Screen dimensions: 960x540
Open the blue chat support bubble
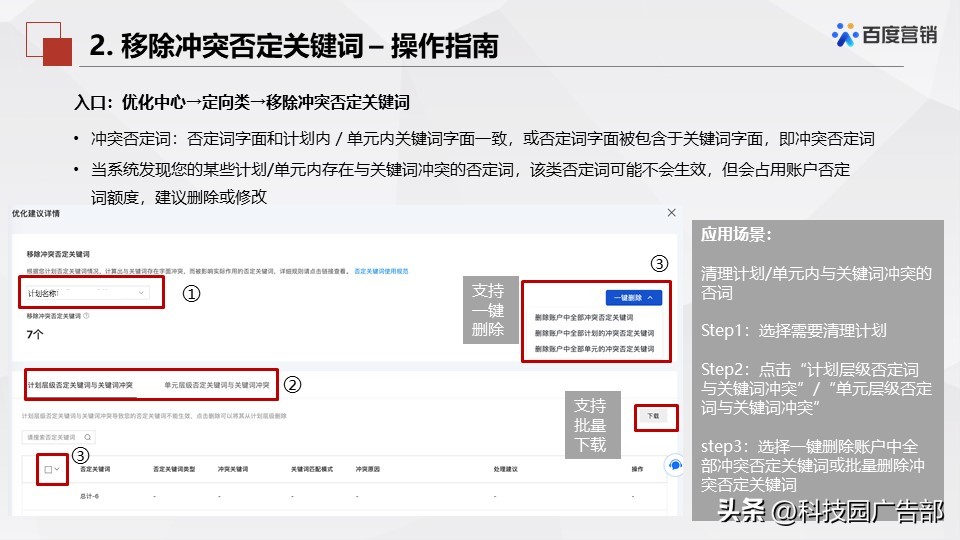675,465
